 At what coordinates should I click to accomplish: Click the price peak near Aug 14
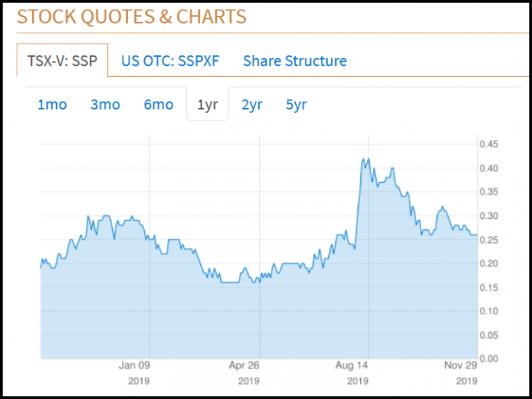364,159
